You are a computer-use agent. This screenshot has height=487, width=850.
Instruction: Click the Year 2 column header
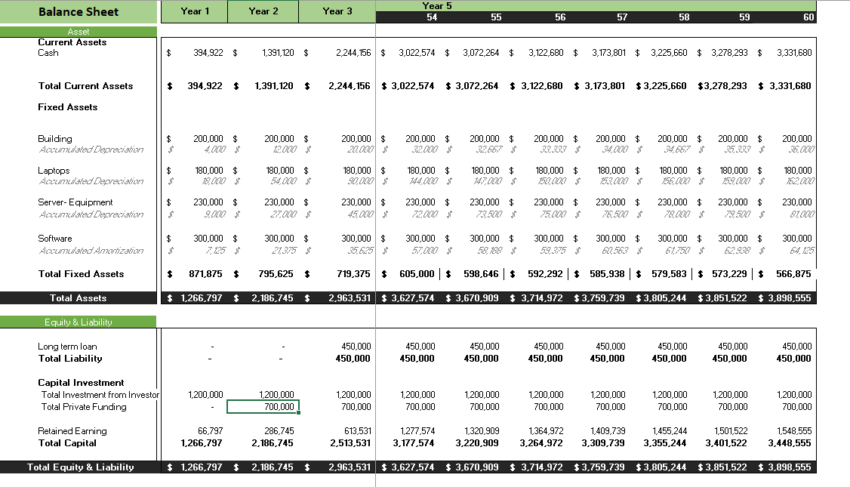point(263,11)
